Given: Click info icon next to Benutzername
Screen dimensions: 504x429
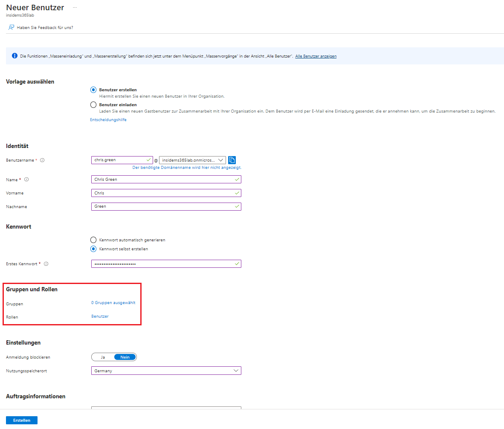Looking at the screenshot, I should point(42,160).
